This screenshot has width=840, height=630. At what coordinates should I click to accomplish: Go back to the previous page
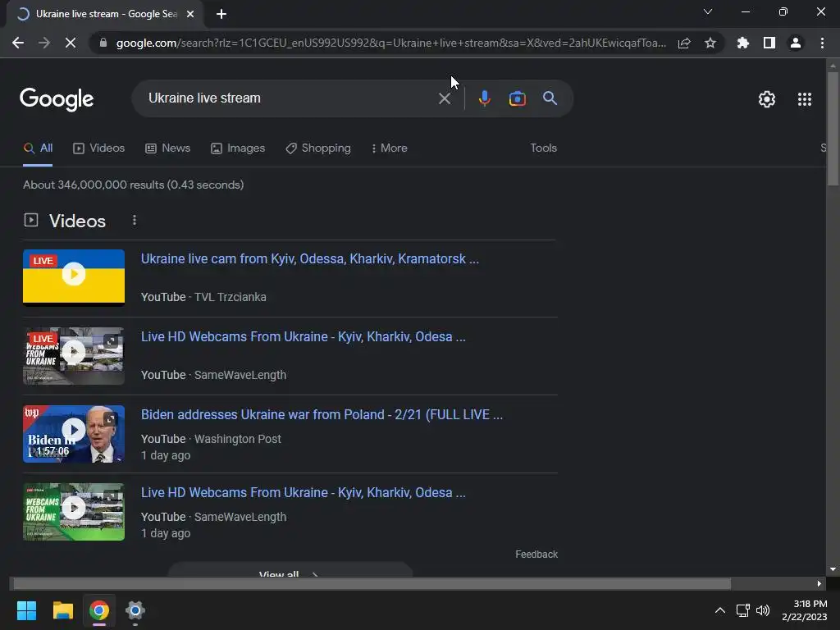[x=18, y=43]
